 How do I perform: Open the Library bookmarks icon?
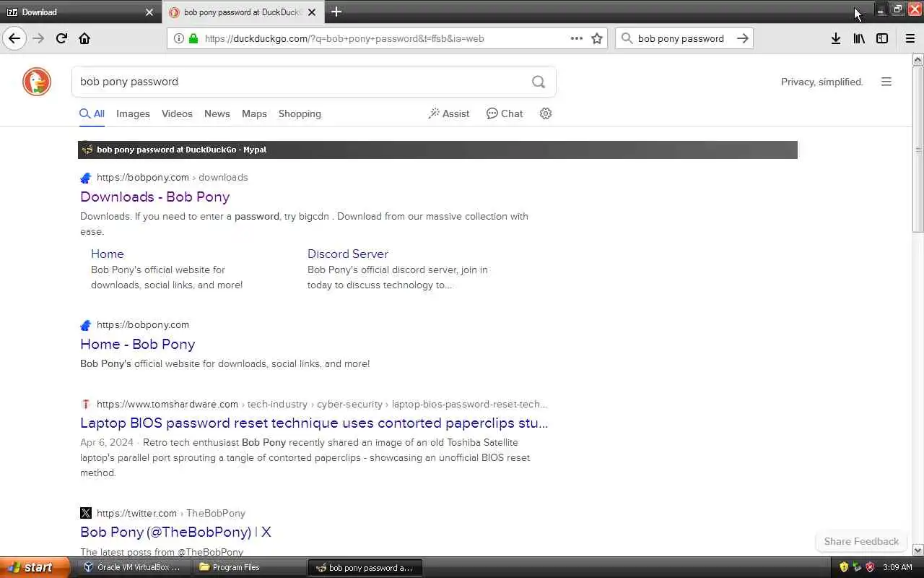[x=859, y=38]
